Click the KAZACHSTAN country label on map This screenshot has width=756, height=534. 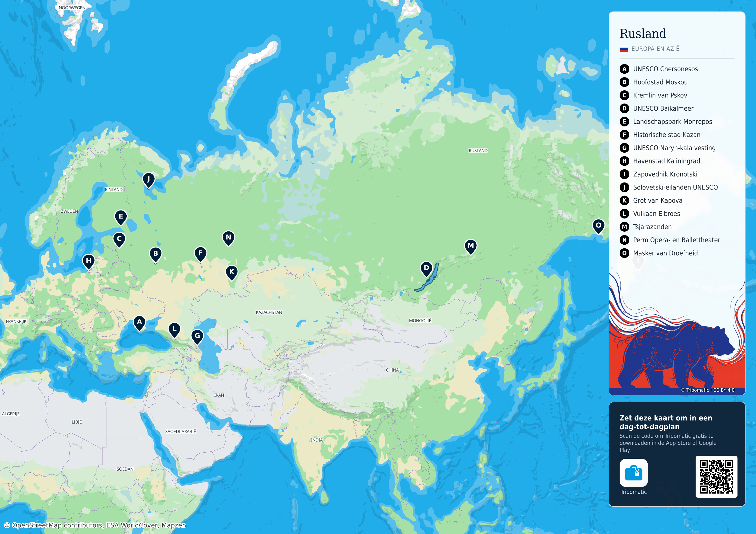[269, 312]
